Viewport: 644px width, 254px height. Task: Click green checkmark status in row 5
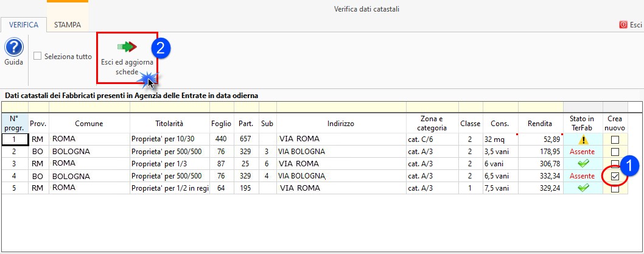pyautogui.click(x=583, y=188)
